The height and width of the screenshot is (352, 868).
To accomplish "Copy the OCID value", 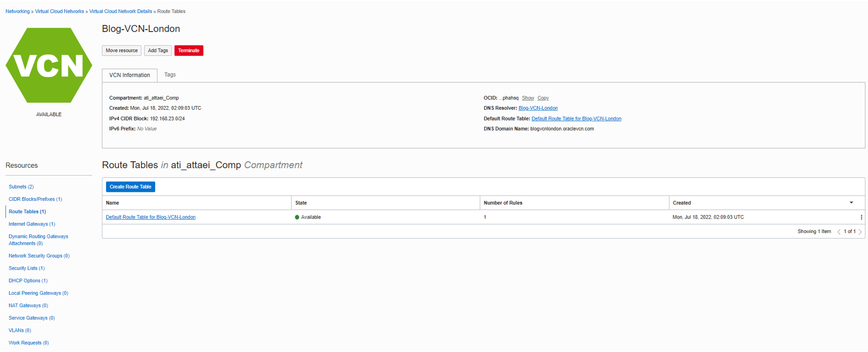I will pos(543,98).
